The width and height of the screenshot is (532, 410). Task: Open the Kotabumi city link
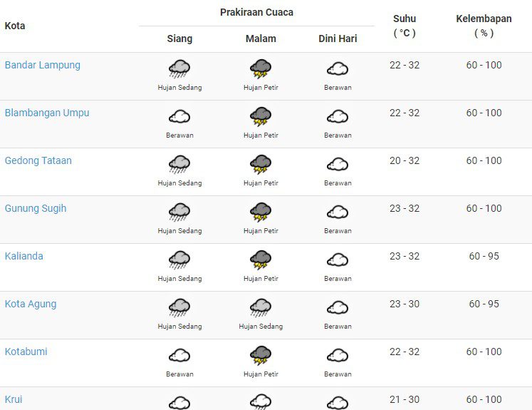(26, 352)
